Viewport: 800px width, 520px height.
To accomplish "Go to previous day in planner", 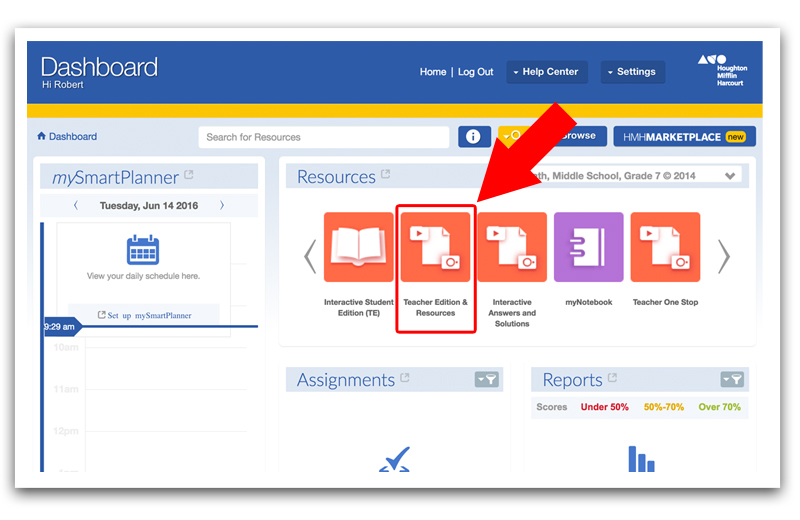I will (76, 205).
